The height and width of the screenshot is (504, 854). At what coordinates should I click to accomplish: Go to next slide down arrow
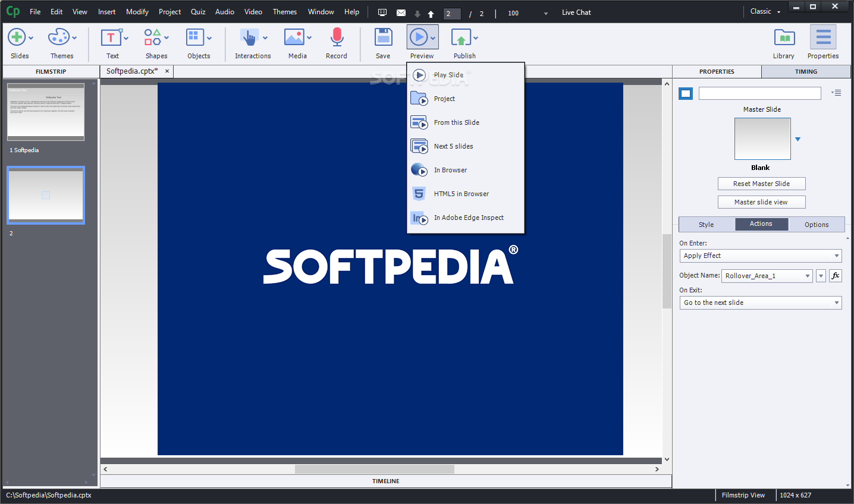point(417,14)
